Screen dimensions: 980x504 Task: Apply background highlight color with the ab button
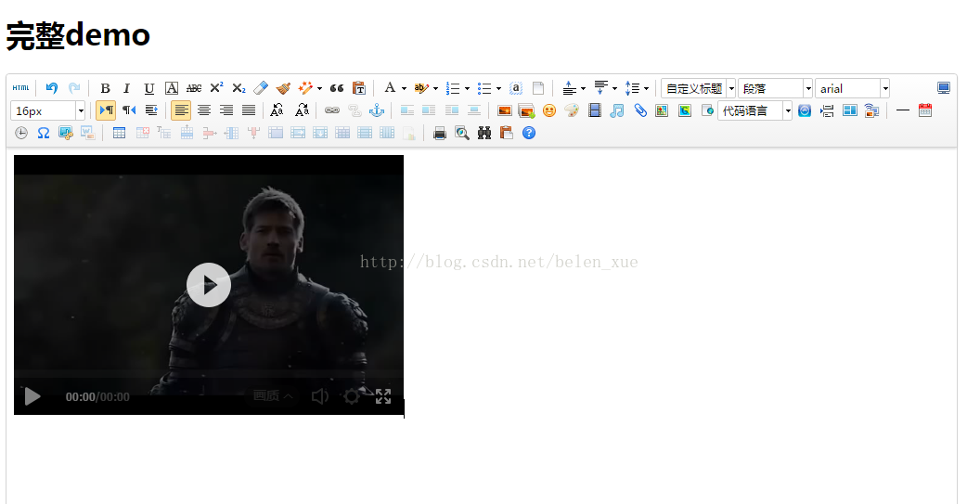coord(421,88)
